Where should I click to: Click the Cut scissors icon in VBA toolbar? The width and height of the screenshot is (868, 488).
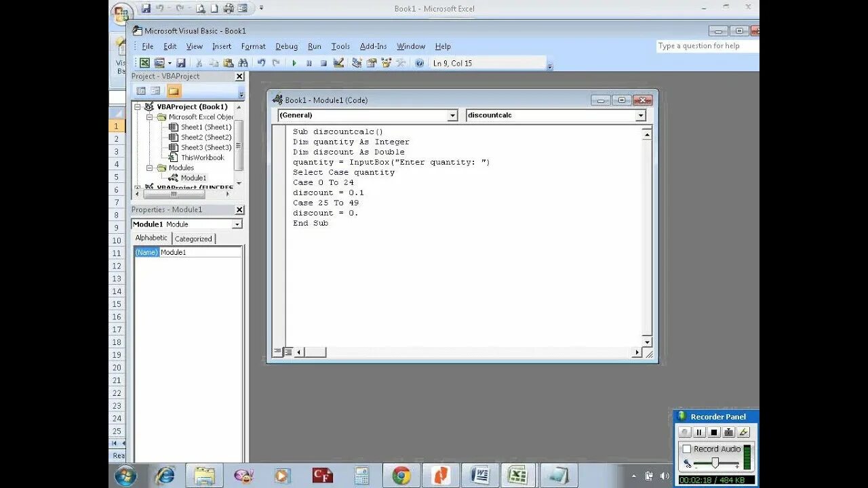click(199, 63)
